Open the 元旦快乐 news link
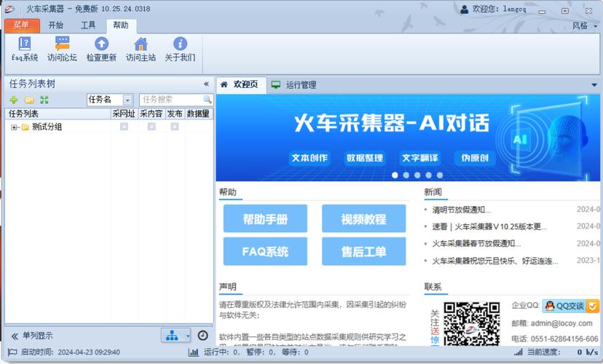This screenshot has width=603, height=364. (495, 261)
